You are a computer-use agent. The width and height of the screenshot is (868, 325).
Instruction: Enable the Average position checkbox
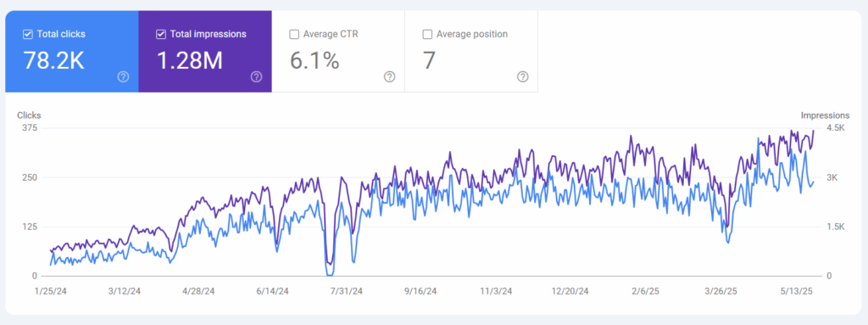point(427,35)
